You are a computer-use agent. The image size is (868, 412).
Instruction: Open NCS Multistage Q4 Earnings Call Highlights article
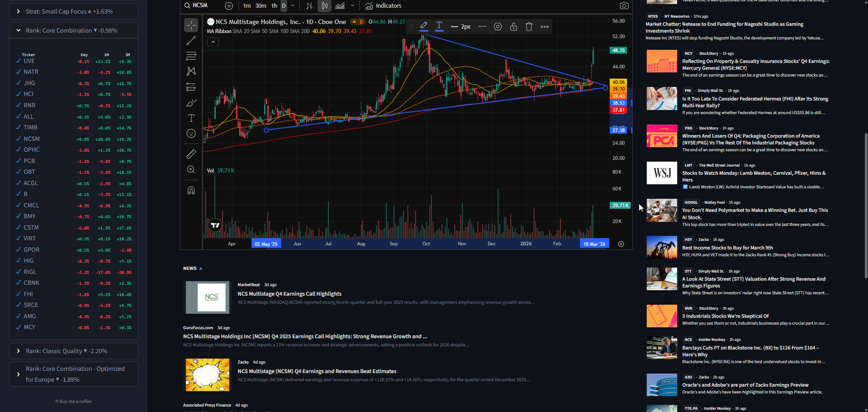(289, 294)
